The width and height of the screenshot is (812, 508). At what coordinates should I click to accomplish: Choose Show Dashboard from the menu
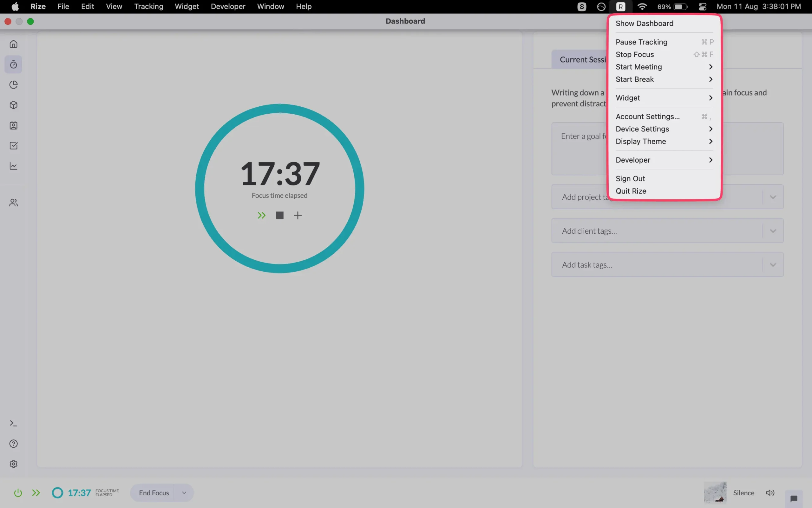click(x=665, y=23)
